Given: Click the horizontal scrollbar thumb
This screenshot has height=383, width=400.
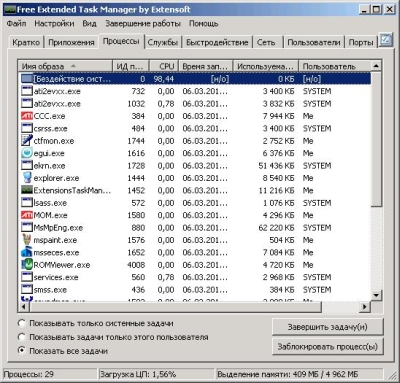Looking at the screenshot, I should pyautogui.click(x=175, y=306).
